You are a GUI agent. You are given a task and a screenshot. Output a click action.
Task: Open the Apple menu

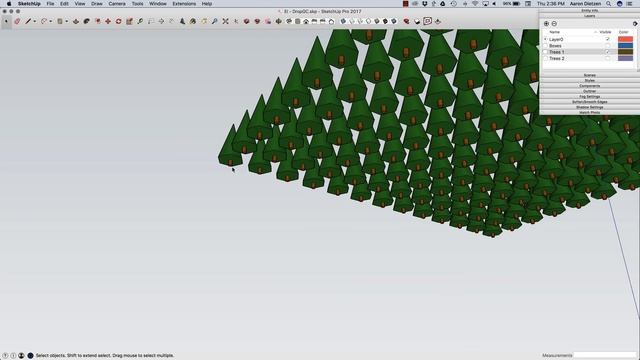coord(9,4)
